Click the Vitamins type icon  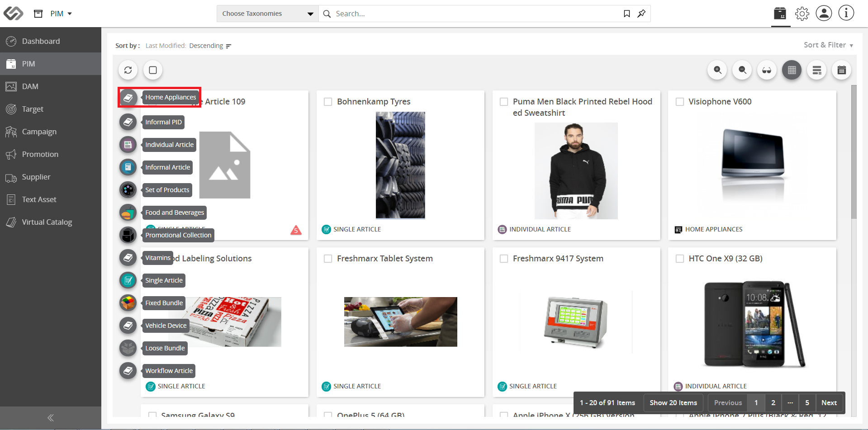(x=128, y=258)
